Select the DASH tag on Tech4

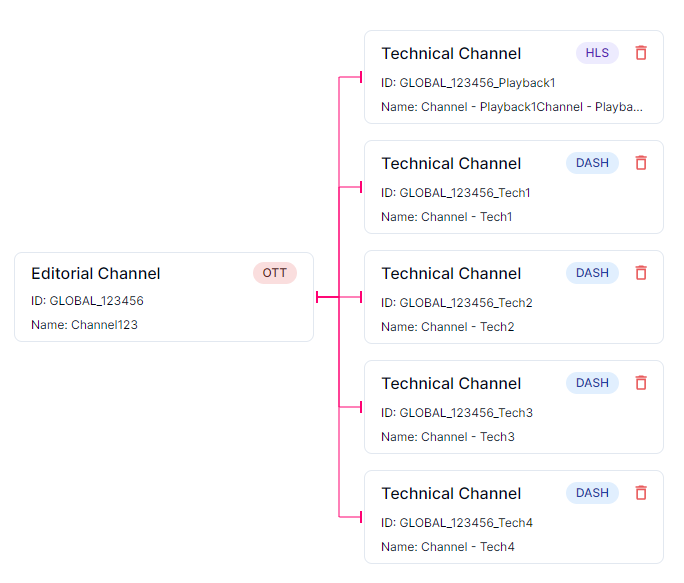[592, 493]
